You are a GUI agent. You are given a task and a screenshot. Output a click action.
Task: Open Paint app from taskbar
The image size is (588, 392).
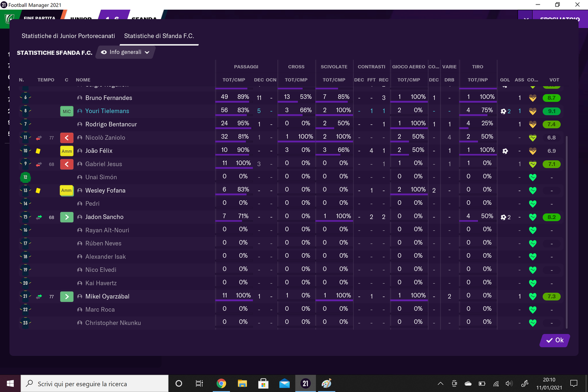[x=326, y=384]
